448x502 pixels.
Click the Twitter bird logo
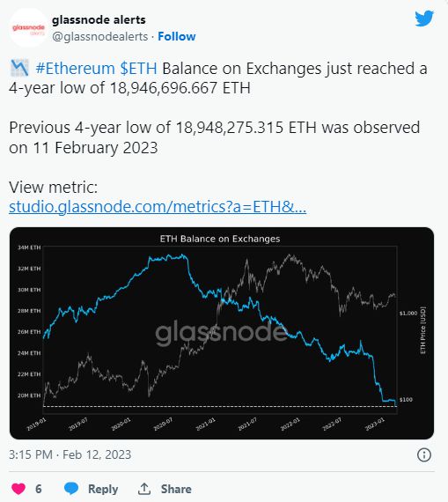click(x=424, y=18)
